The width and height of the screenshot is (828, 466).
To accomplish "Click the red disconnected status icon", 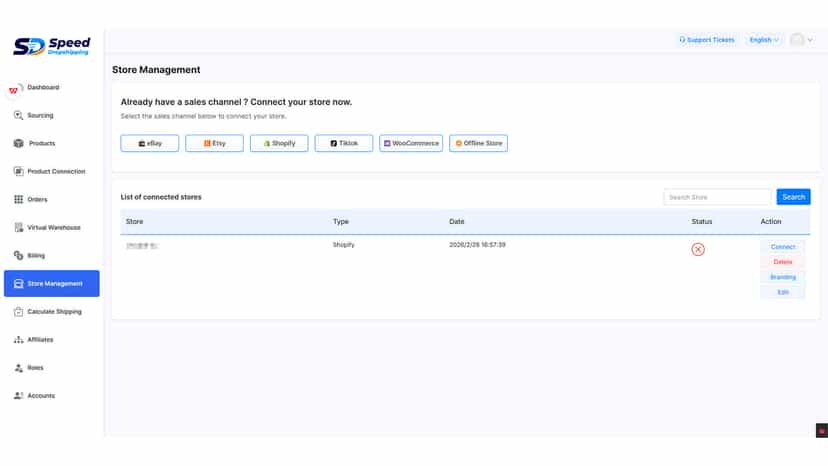I will 698,249.
